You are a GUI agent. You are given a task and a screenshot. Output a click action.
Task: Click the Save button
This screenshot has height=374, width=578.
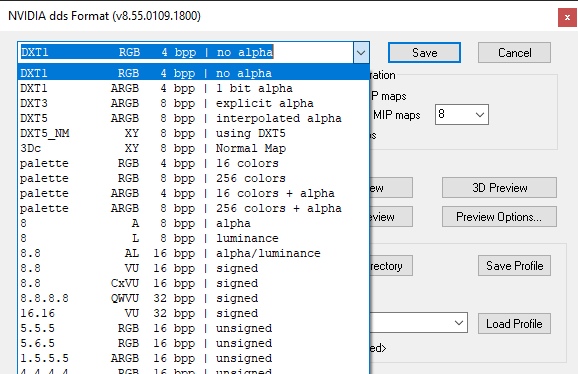tap(424, 53)
